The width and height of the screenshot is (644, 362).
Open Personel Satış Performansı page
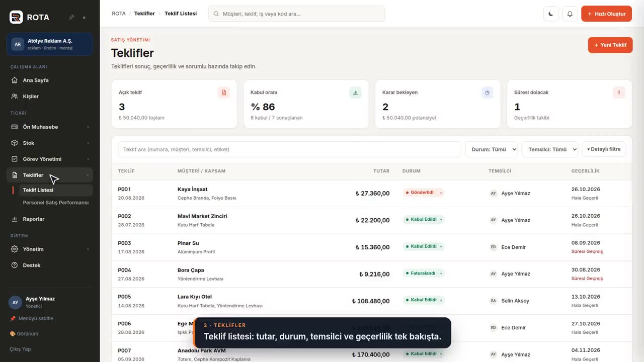click(x=56, y=203)
